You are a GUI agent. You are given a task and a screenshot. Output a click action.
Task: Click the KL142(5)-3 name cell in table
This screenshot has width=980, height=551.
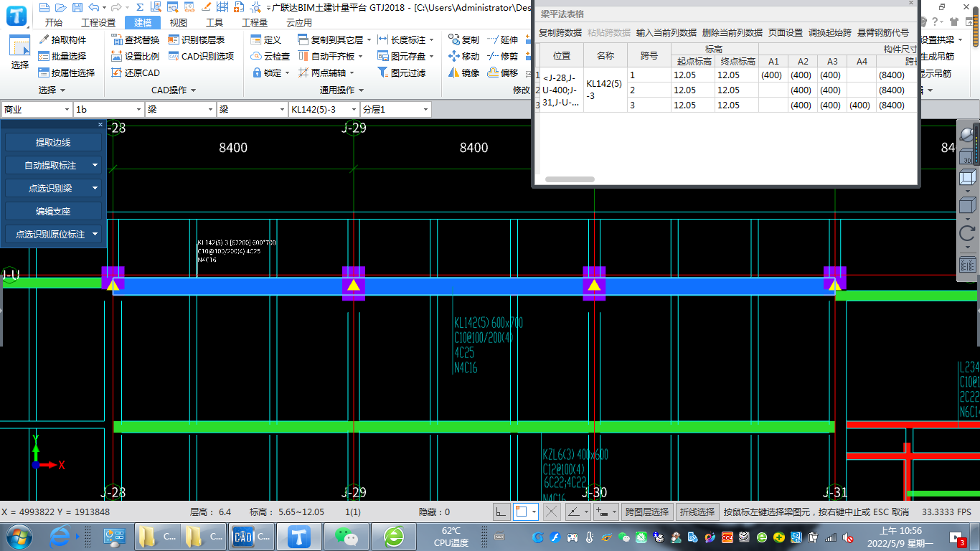(606, 90)
